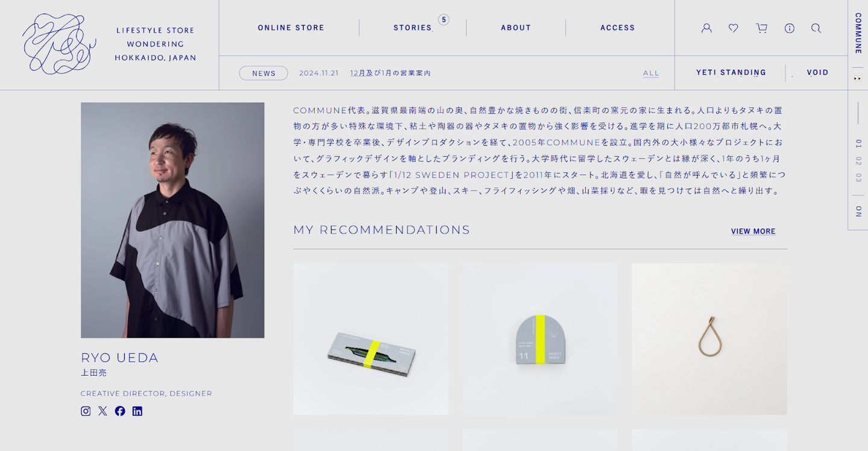Screen dimensions: 868x451
Task: Open the ONLINE STORE menu
Action: point(291,28)
